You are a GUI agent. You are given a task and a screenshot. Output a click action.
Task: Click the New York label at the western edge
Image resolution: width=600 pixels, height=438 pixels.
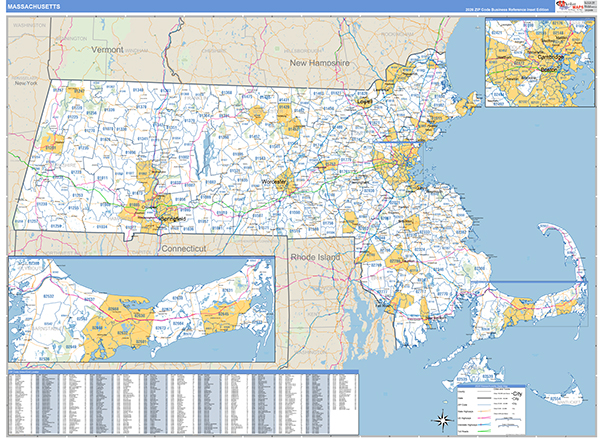pyautogui.click(x=26, y=83)
